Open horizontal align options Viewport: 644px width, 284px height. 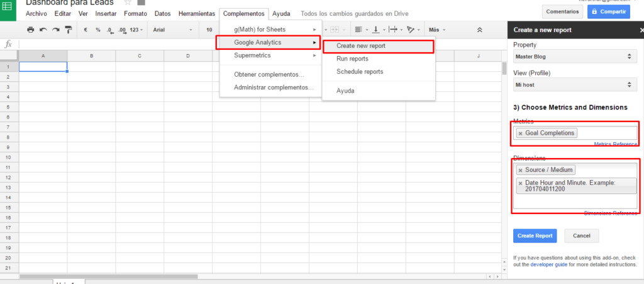click(x=361, y=30)
